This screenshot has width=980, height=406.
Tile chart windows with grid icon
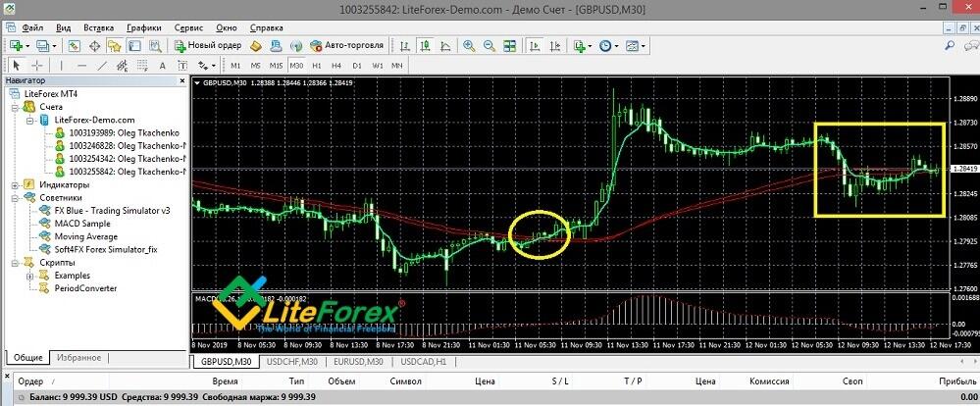pyautogui.click(x=510, y=45)
